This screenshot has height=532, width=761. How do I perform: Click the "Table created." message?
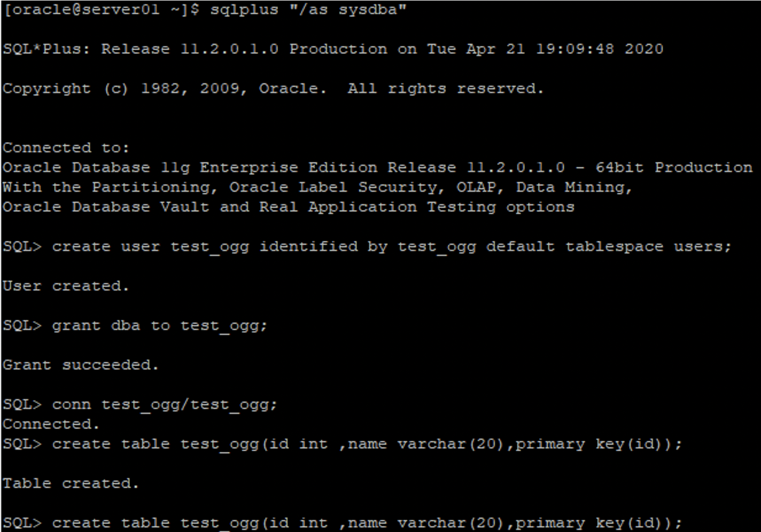click(x=71, y=483)
